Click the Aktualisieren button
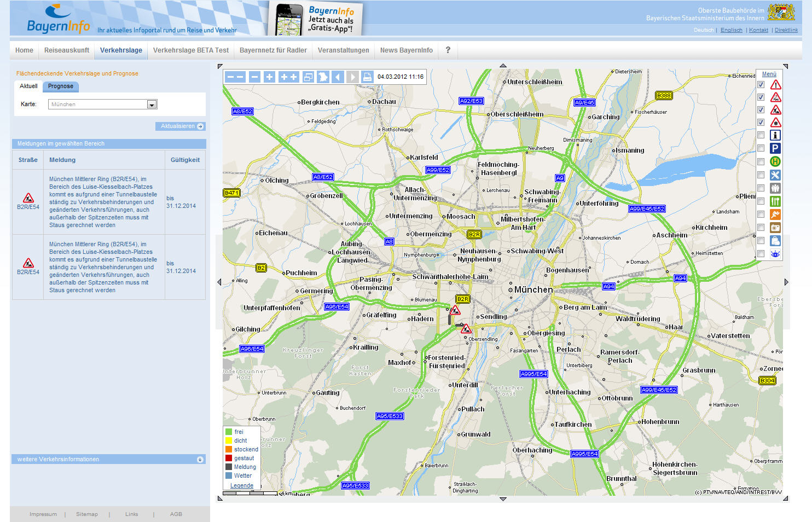 coord(181,126)
